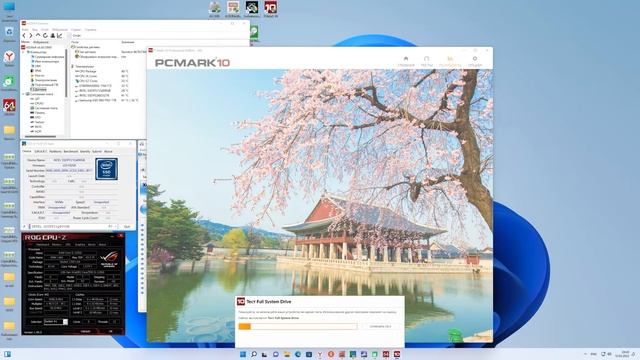640x360 pixels.
Task: Open PCMark 10 Options section
Action: (475, 62)
